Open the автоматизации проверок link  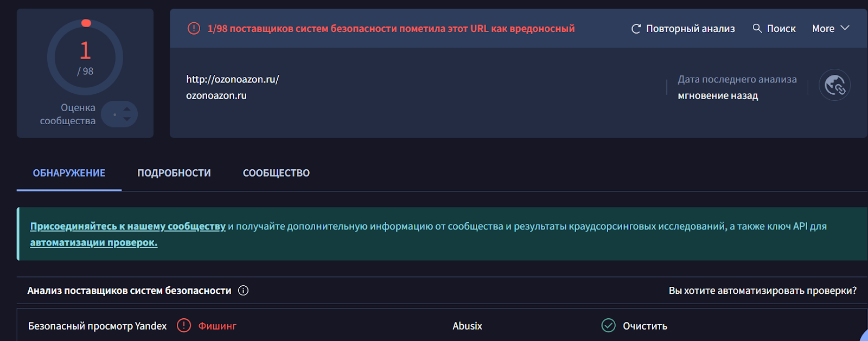click(x=94, y=242)
